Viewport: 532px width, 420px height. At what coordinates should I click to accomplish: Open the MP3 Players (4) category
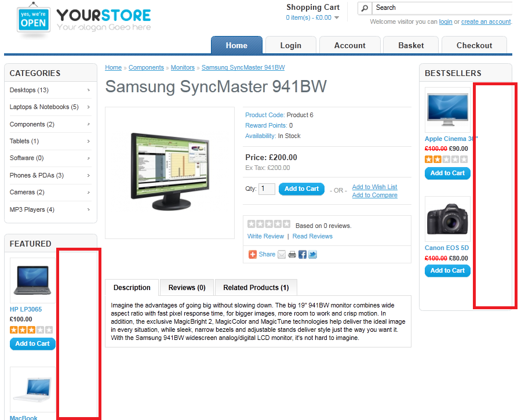coord(50,210)
